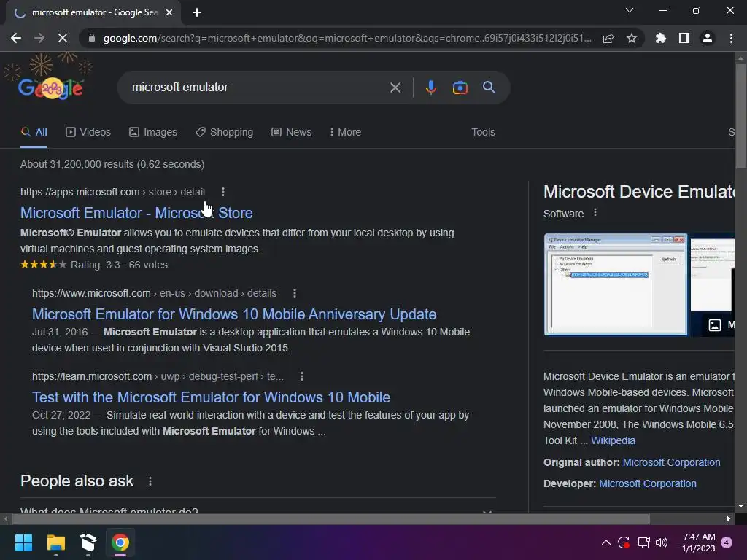
Task: Open File Explorer from taskbar
Action: (55, 542)
